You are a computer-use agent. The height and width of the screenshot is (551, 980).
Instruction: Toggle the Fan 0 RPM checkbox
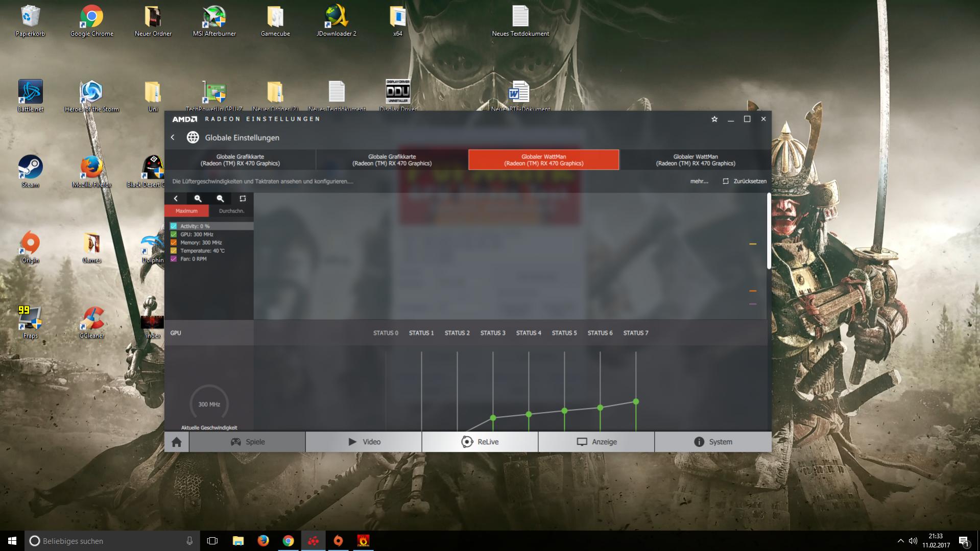[x=174, y=259]
